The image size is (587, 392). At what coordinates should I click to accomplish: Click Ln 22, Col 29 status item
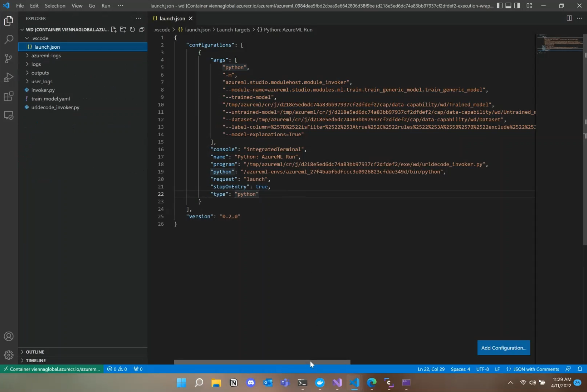pyautogui.click(x=431, y=369)
